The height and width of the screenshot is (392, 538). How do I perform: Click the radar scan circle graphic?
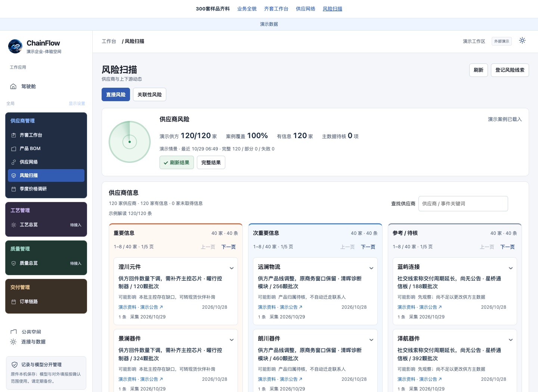coord(130,142)
